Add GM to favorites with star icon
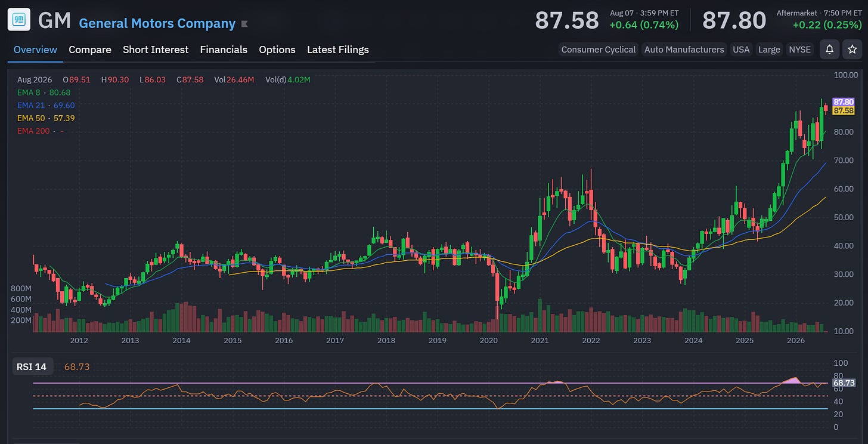This screenshot has width=868, height=444. [852, 50]
